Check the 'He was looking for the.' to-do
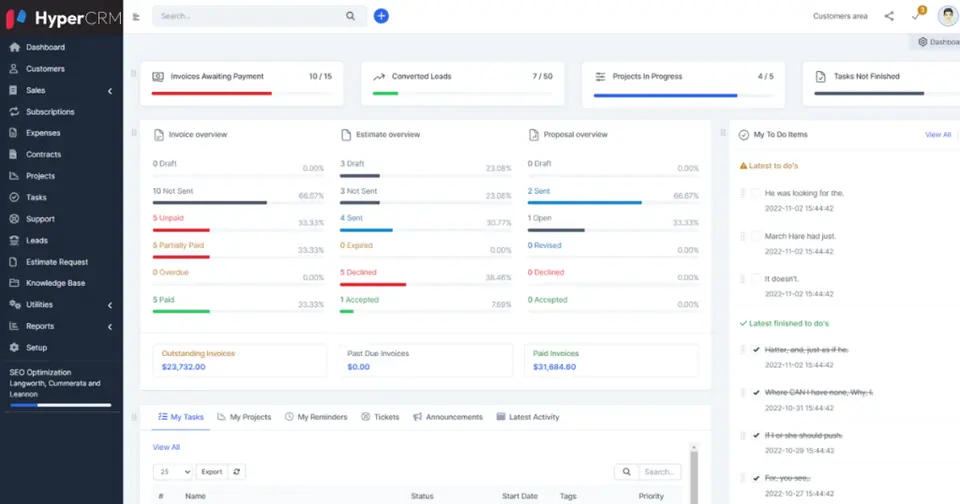The image size is (960, 504). pos(756,193)
